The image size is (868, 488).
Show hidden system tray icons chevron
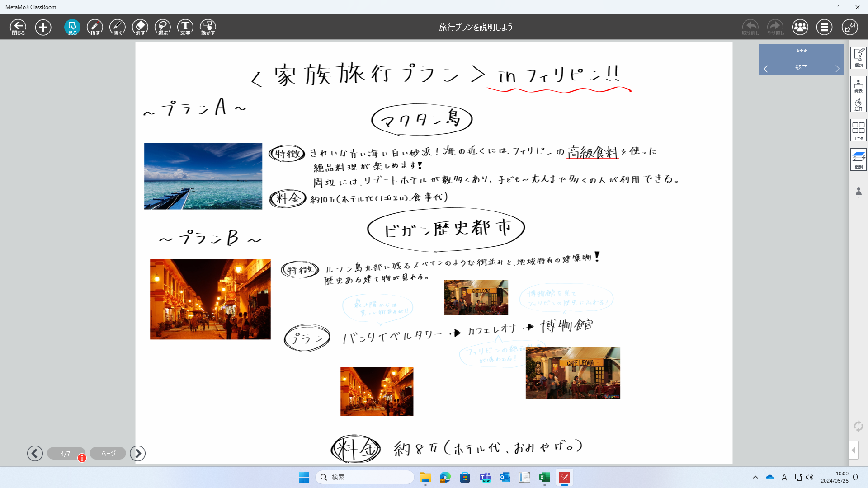coord(755,477)
